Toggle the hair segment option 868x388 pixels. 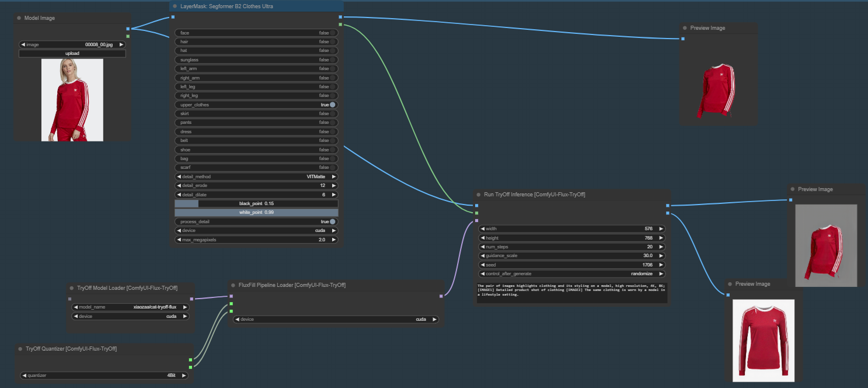pos(256,41)
